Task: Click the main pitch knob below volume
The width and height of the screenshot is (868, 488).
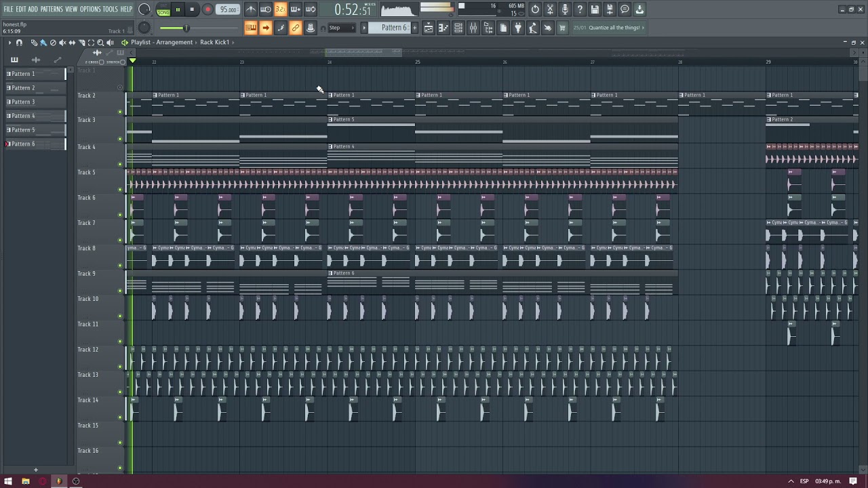Action: click(144, 27)
